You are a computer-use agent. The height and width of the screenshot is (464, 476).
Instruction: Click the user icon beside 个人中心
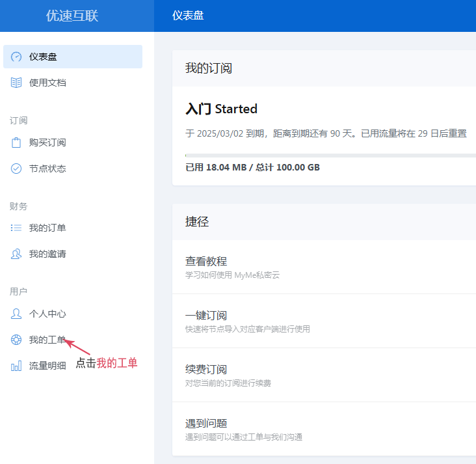[16, 314]
